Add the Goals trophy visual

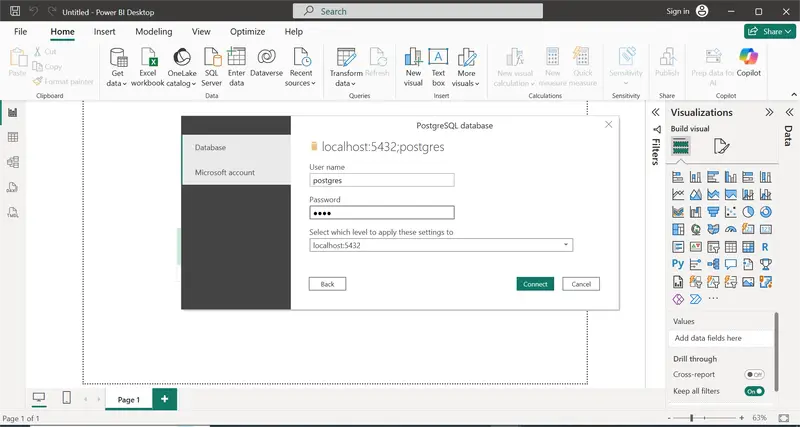(765, 264)
